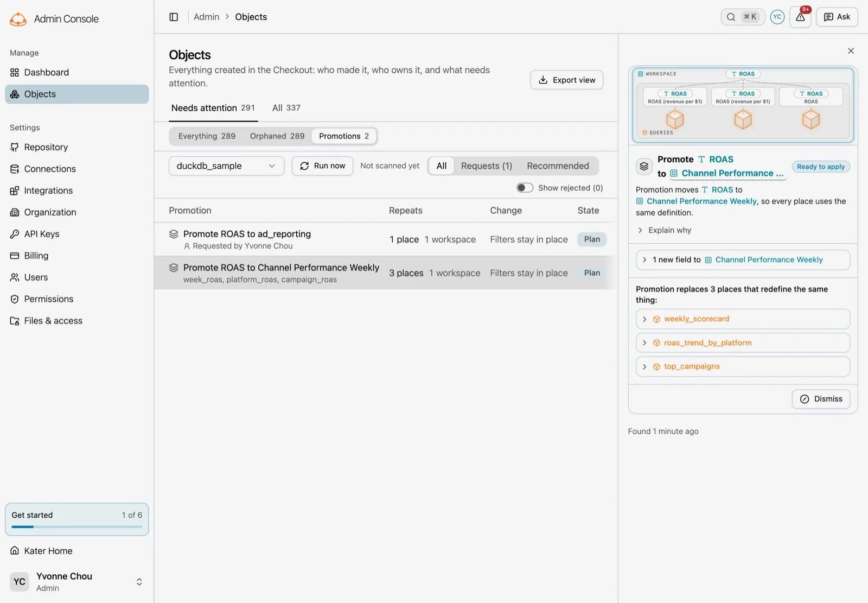The image size is (868, 603).
Task: Open Files & access page
Action: pos(76,321)
